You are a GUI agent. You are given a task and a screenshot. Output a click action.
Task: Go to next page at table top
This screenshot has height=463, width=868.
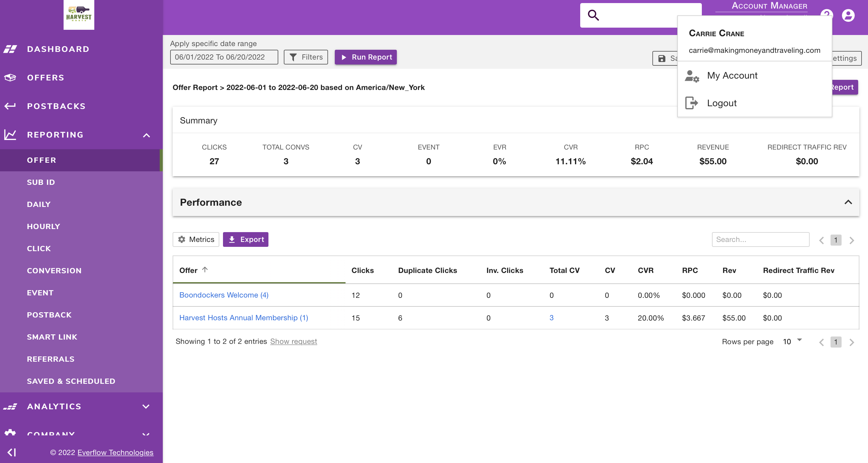pos(852,240)
